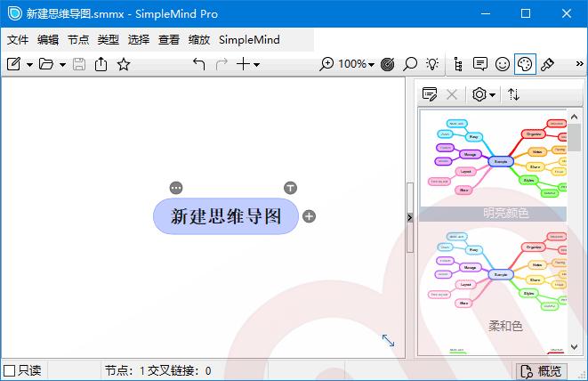Open the search magnifier tool
The width and height of the screenshot is (588, 381).
410,64
